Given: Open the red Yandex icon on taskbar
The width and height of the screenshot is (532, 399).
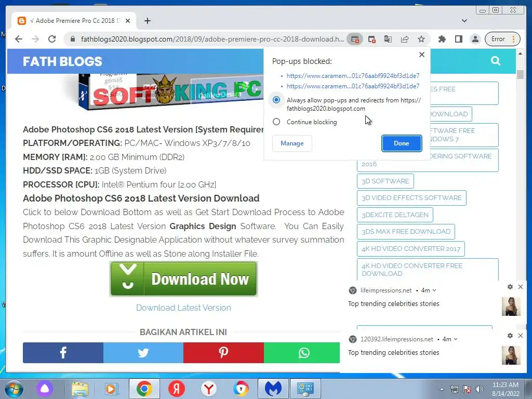Looking at the screenshot, I should 177,389.
